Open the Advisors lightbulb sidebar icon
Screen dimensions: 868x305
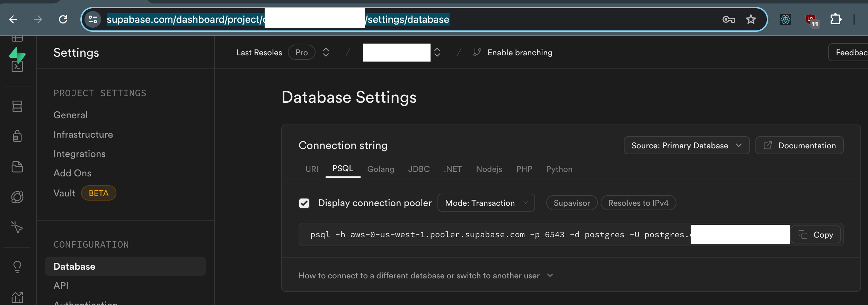click(17, 267)
